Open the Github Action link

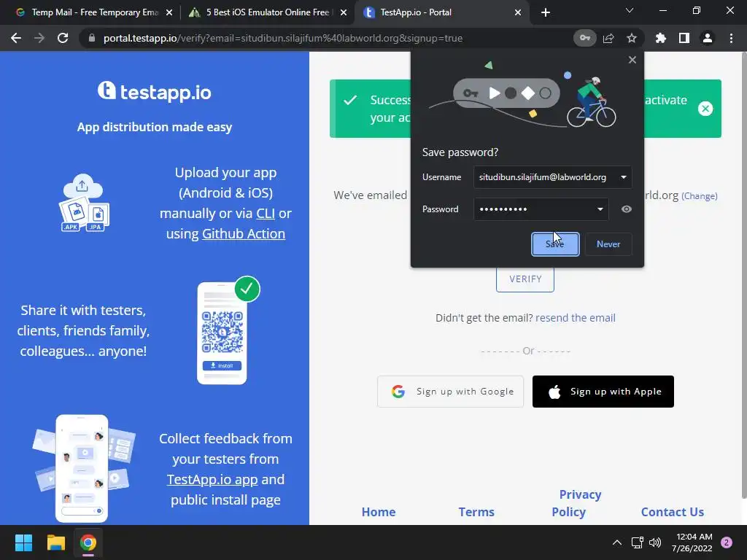coord(244,234)
